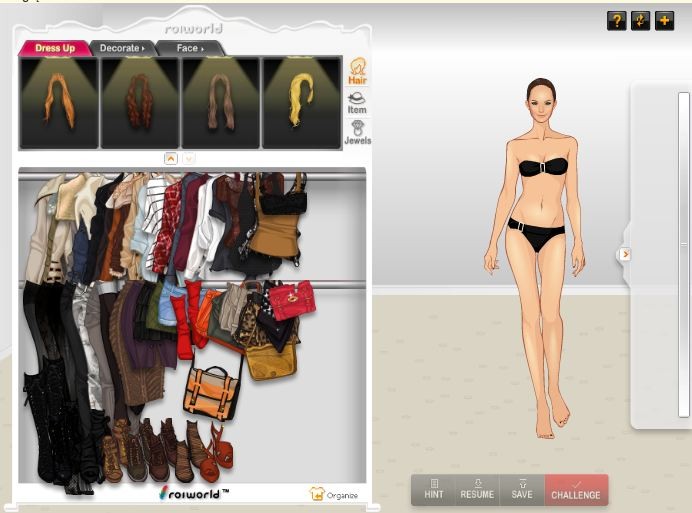Expand the collapsed right side panel
The width and height of the screenshot is (692, 513).
pyautogui.click(x=625, y=254)
